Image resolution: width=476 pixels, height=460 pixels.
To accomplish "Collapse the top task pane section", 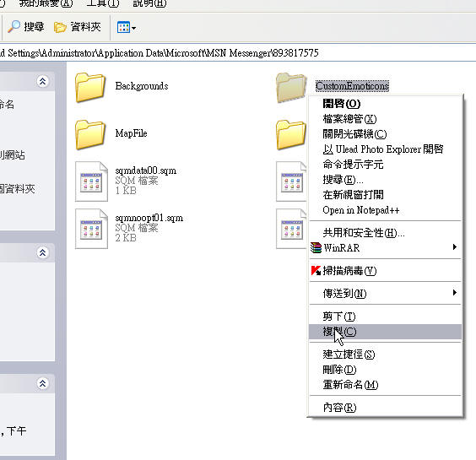I will [x=42, y=81].
